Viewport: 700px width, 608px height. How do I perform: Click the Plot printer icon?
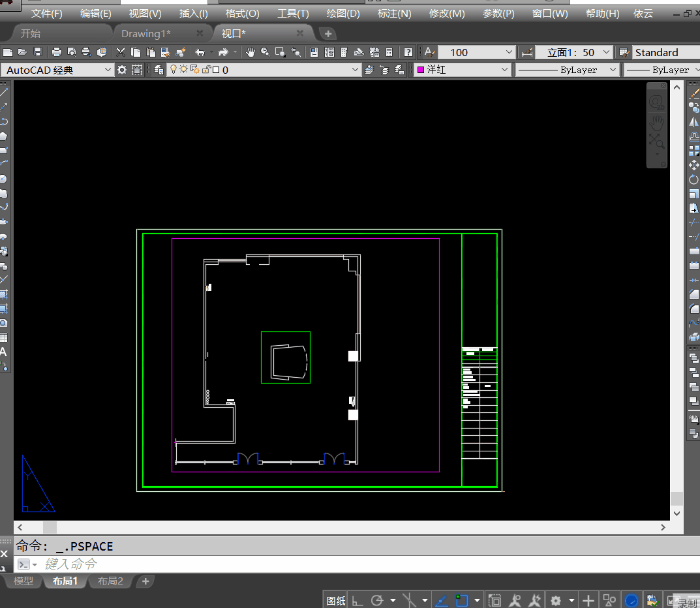point(57,52)
